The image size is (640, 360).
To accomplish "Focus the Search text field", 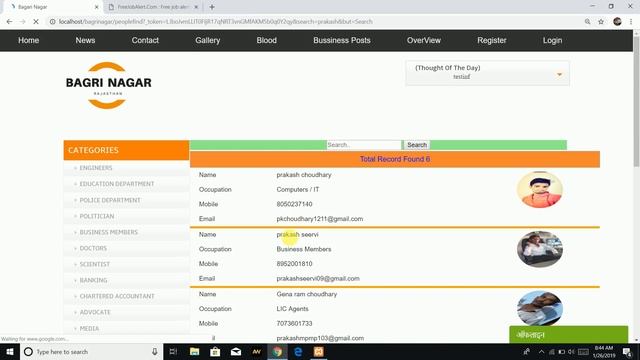I will coord(364,145).
